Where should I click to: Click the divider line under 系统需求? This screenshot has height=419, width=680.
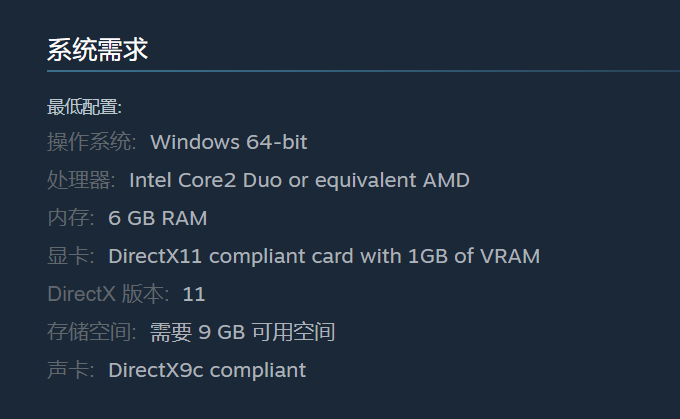(363, 71)
